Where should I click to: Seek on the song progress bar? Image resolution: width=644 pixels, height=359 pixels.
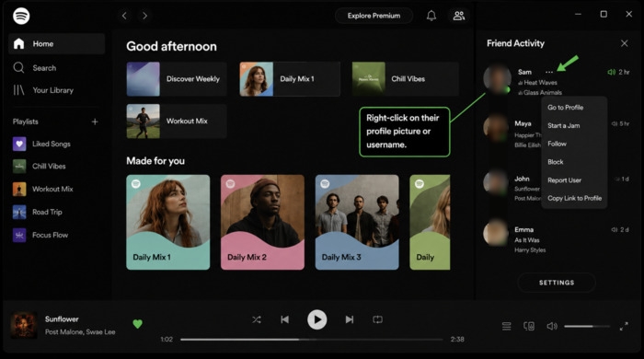pyautogui.click(x=311, y=340)
